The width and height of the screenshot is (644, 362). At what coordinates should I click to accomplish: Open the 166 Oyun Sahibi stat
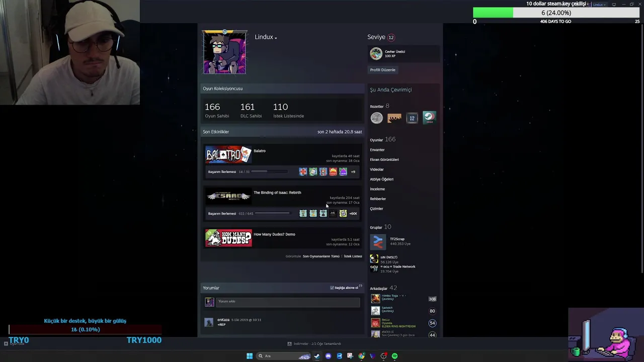[x=217, y=110]
